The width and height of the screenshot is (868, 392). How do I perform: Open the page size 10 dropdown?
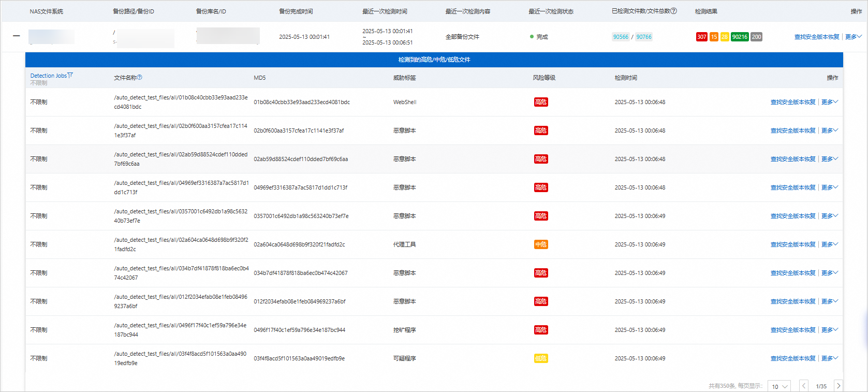point(779,386)
